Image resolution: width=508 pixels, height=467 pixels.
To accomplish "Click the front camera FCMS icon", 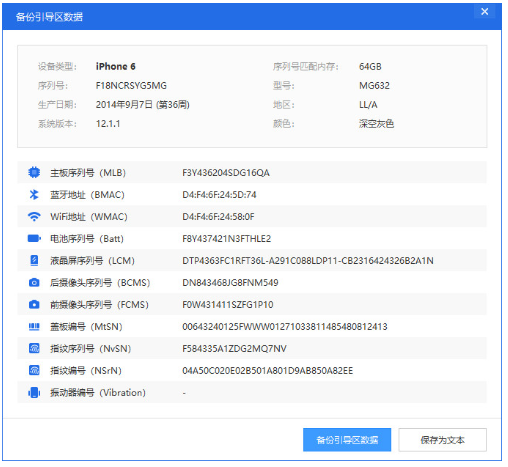I will coord(34,305).
